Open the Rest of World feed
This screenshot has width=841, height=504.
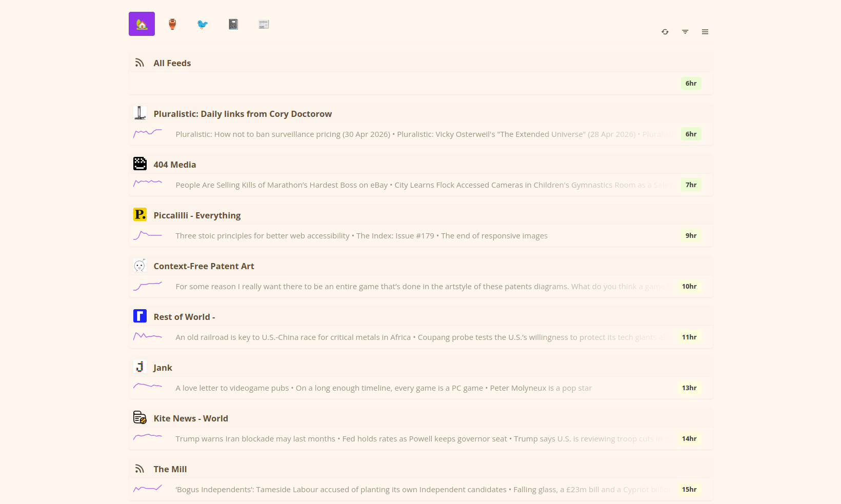click(184, 317)
